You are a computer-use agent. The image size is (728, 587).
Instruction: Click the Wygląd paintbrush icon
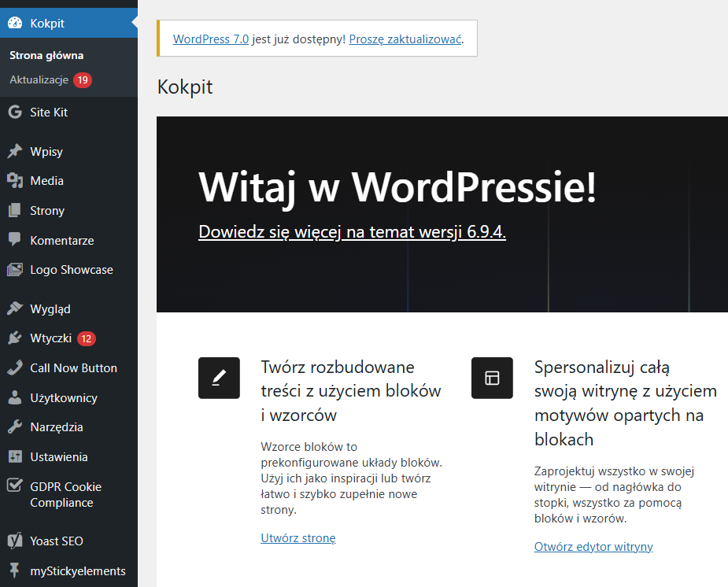point(15,308)
